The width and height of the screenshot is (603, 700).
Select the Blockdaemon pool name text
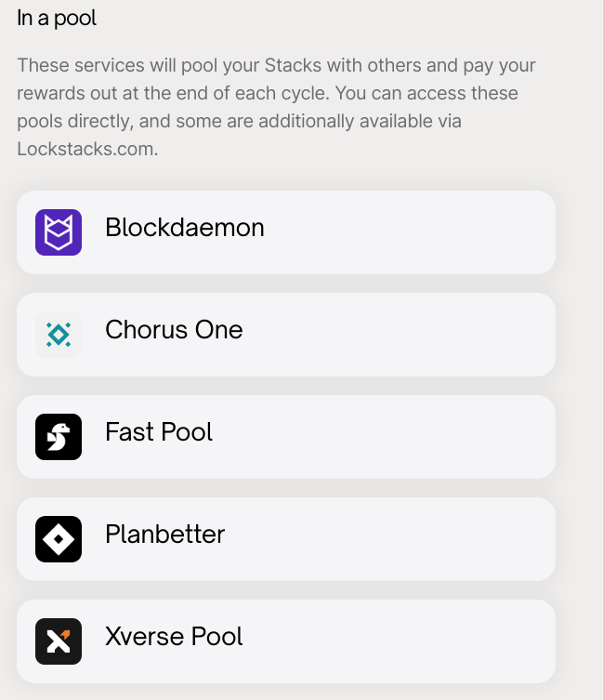point(185,227)
